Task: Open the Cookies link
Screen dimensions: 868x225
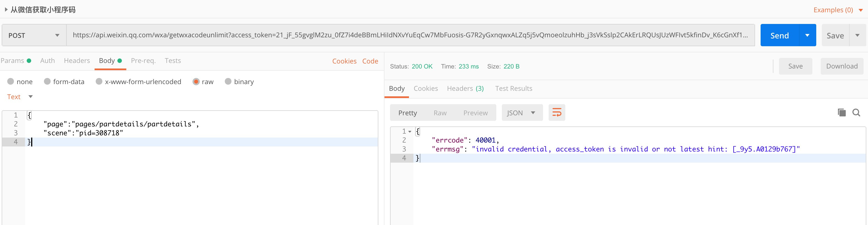Action: [x=344, y=61]
